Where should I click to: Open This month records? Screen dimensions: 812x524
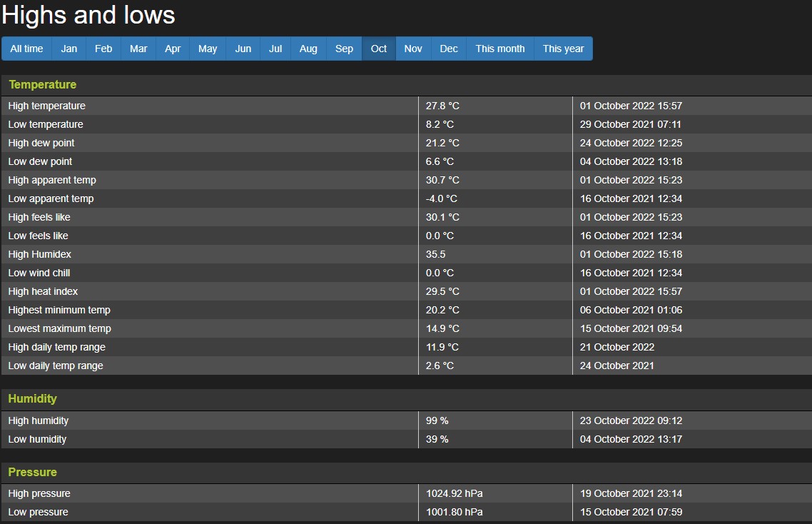point(499,49)
